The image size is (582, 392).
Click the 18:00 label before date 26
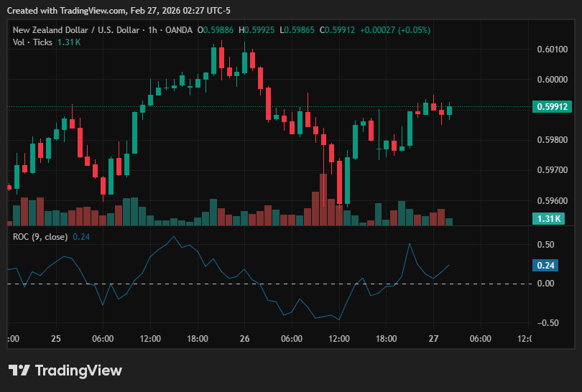coord(198,339)
